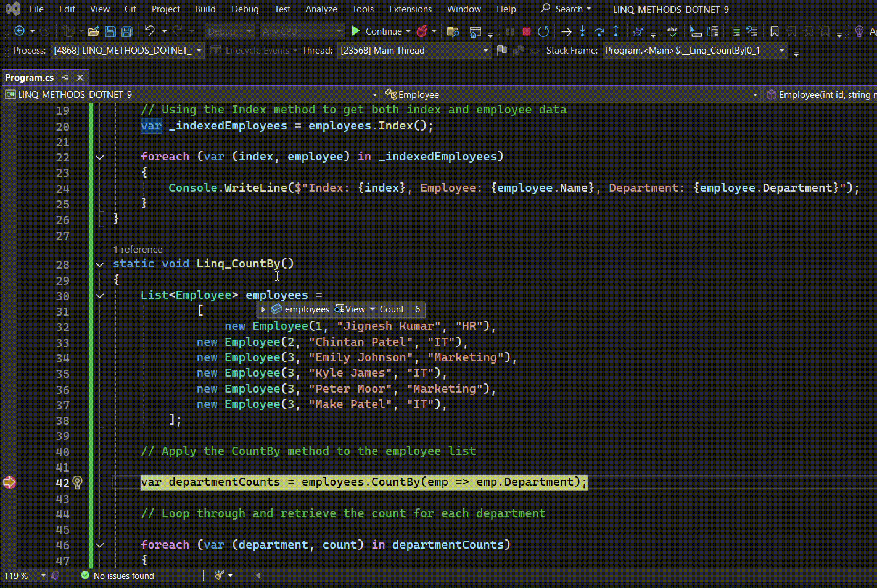Viewport: 877px width, 588px height.
Task: Step Into the next statement
Action: (582, 31)
